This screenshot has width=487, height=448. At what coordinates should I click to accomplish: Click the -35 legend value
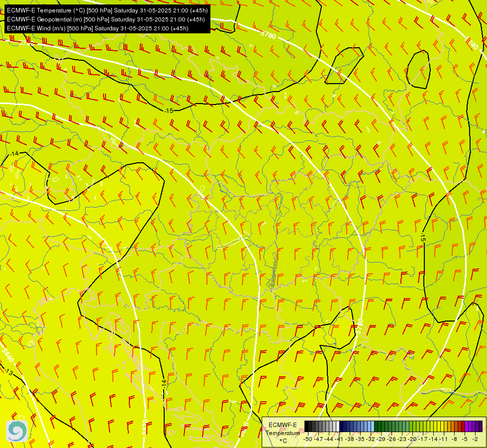[x=360, y=439]
